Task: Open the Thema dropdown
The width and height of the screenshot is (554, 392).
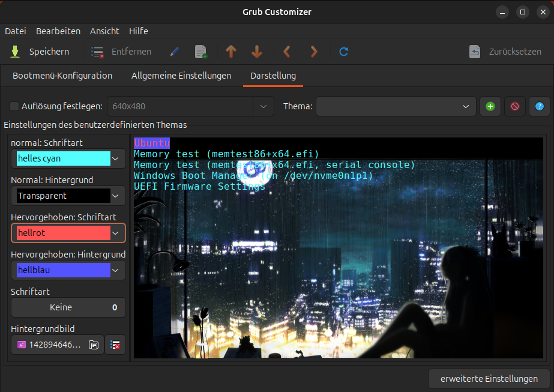Action: 396,106
